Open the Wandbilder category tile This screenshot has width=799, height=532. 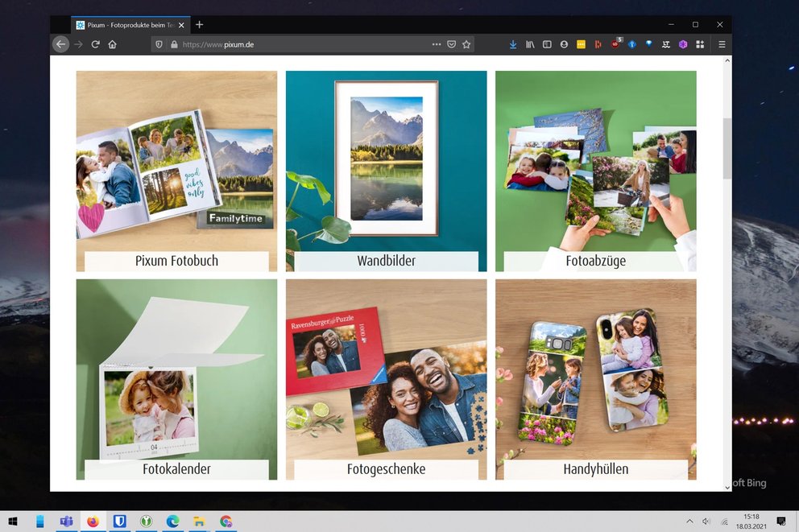[x=387, y=171]
